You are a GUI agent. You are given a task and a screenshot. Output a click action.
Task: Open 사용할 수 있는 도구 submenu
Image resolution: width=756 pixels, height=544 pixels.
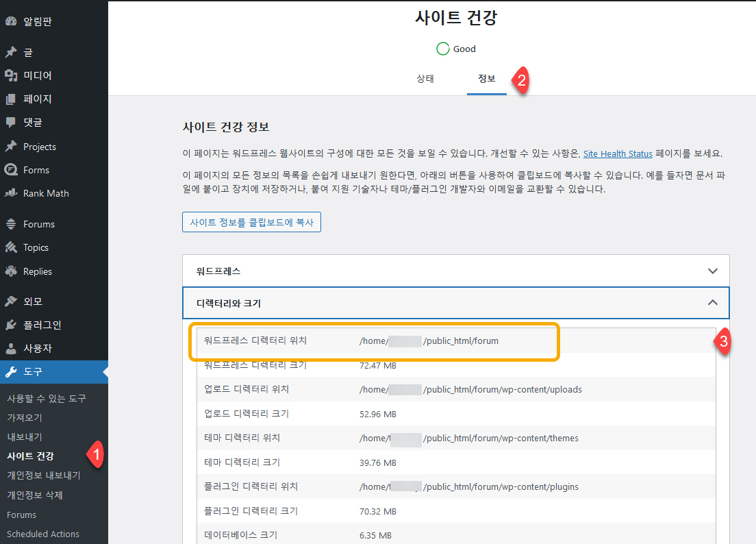[x=47, y=398]
